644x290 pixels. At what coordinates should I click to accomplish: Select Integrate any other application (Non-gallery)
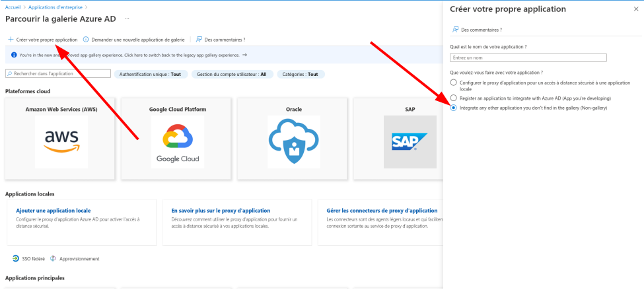click(453, 108)
